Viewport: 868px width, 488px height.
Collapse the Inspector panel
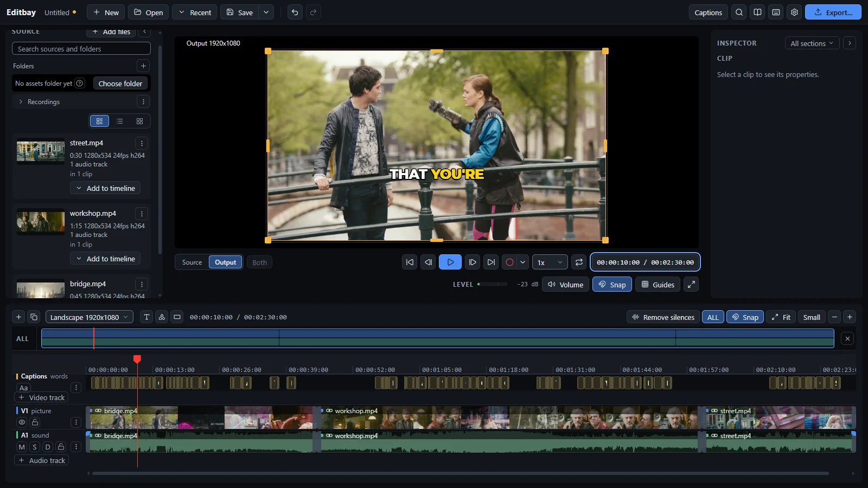[x=850, y=43]
